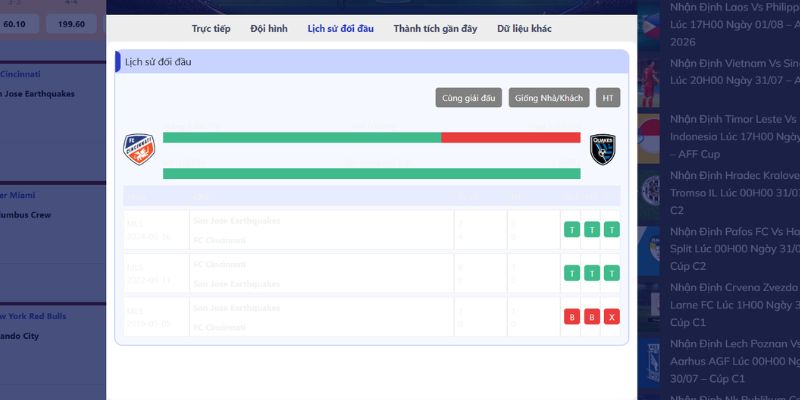Click the first T badge in the 2024 match row
Viewport: 800px width, 400px height.
(x=571, y=230)
